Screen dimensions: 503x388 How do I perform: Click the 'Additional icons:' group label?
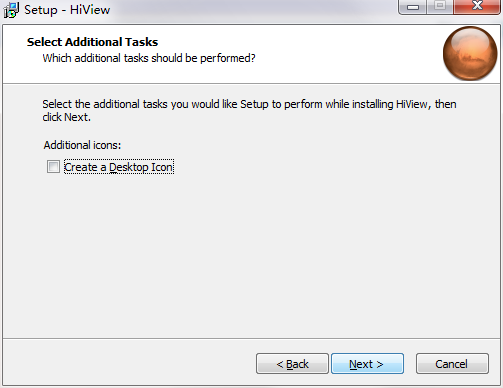[82, 145]
